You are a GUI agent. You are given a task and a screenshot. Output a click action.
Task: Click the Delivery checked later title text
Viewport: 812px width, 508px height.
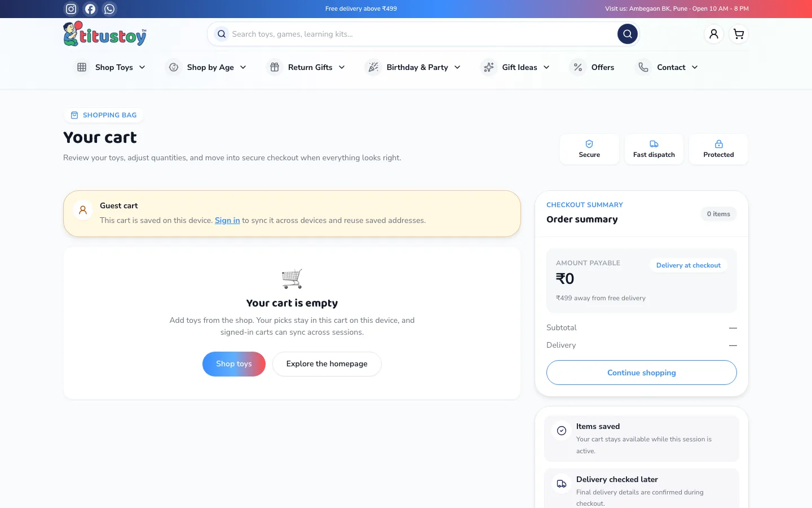[617, 479]
